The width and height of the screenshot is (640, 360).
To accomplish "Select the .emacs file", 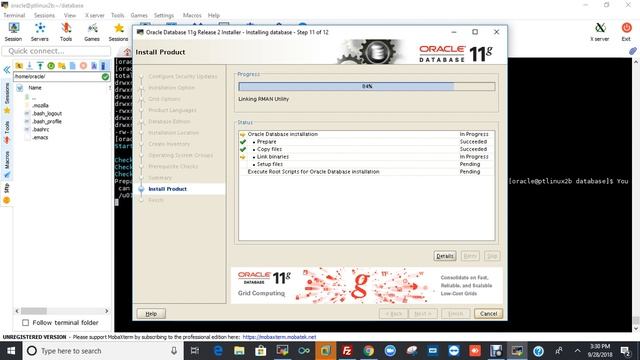I will pos(40,138).
